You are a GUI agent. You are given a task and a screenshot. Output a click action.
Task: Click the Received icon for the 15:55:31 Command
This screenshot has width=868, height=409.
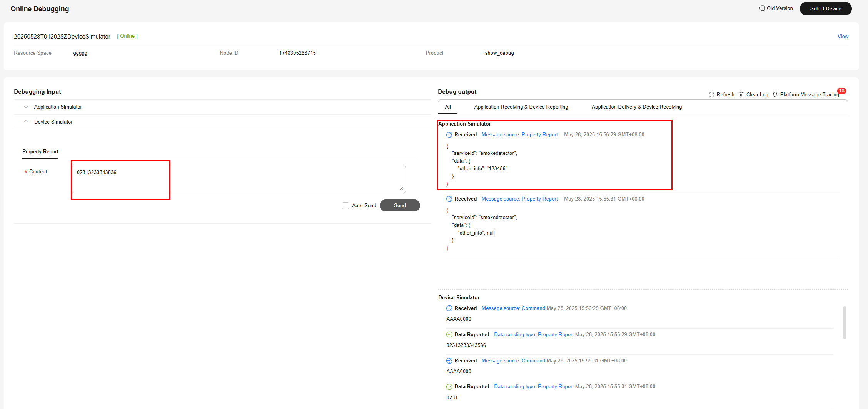click(x=449, y=361)
